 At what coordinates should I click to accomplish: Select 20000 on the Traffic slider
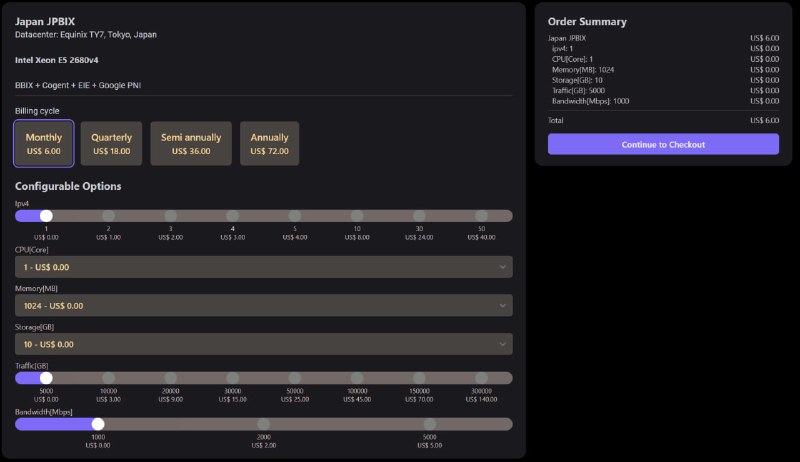pyautogui.click(x=171, y=378)
